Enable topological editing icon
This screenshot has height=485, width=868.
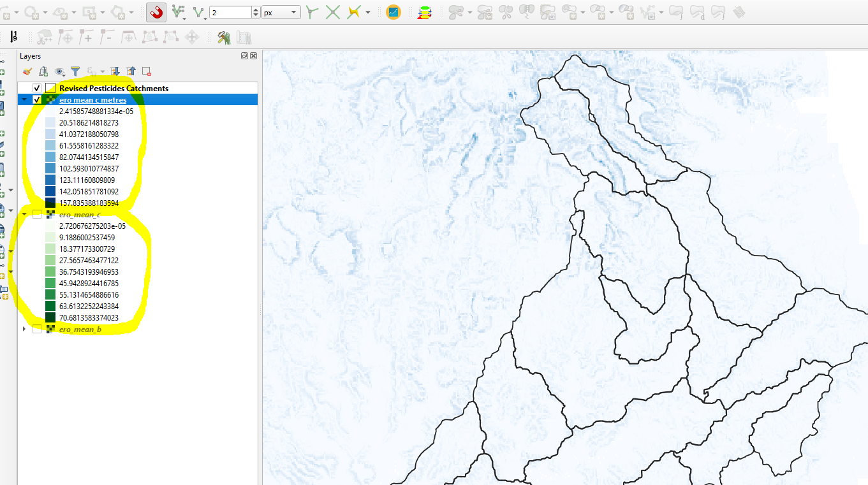point(311,12)
